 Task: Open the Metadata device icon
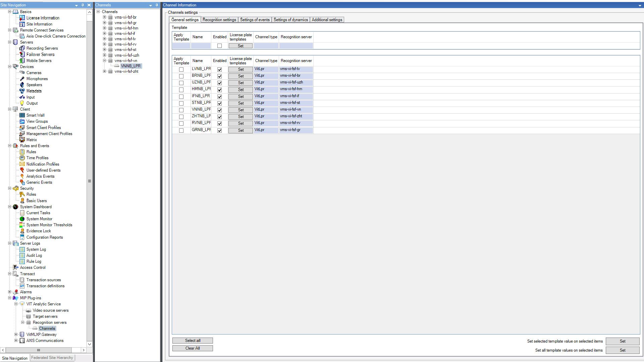tap(22, 91)
